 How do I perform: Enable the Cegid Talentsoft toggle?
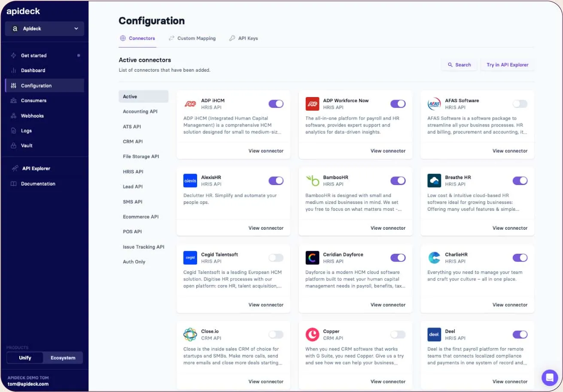(276, 258)
